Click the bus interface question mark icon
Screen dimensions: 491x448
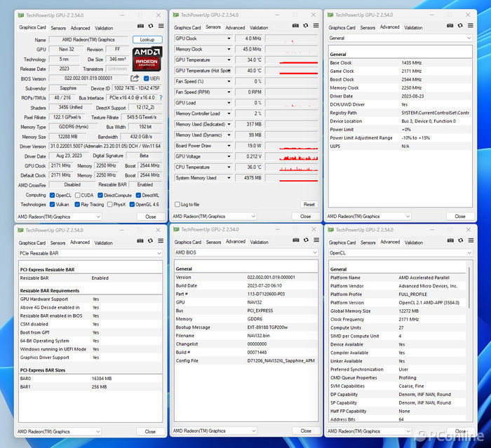(x=159, y=98)
